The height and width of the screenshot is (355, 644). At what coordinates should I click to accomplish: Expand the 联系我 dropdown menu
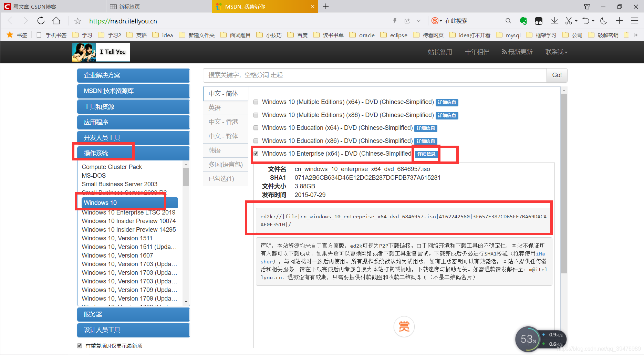coord(556,52)
